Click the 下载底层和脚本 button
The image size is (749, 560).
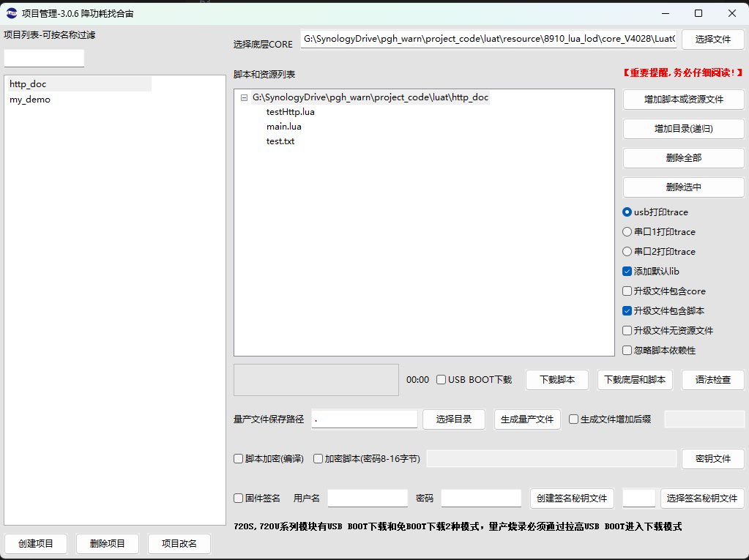coord(635,380)
